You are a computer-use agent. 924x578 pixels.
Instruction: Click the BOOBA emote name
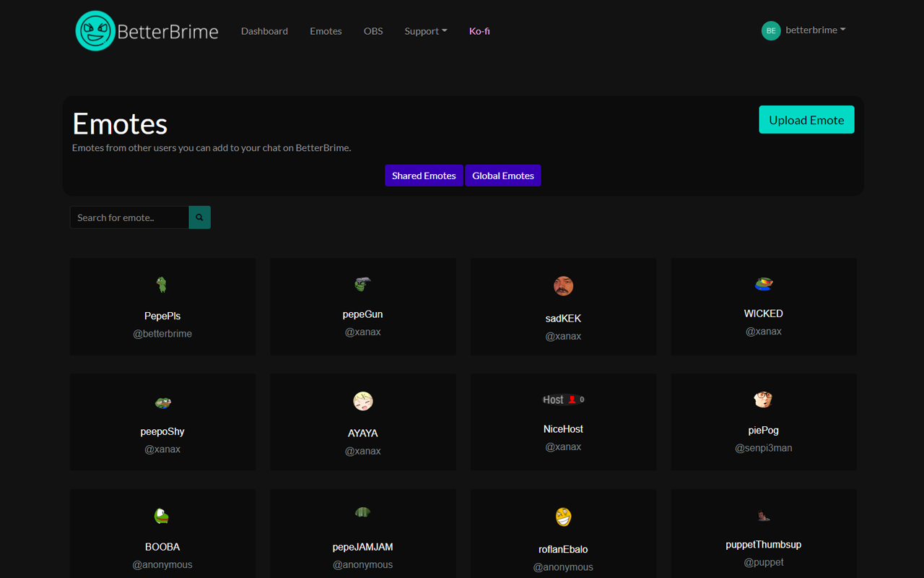[x=162, y=547]
